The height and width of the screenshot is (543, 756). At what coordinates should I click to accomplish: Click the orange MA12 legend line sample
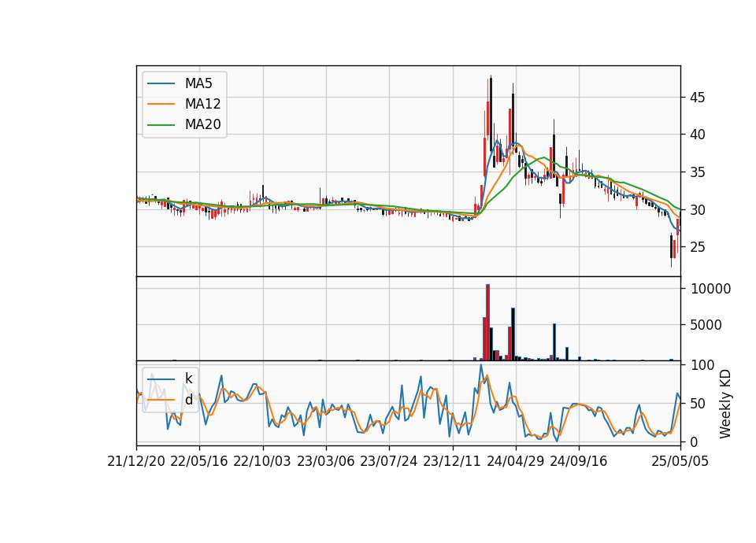(x=161, y=104)
